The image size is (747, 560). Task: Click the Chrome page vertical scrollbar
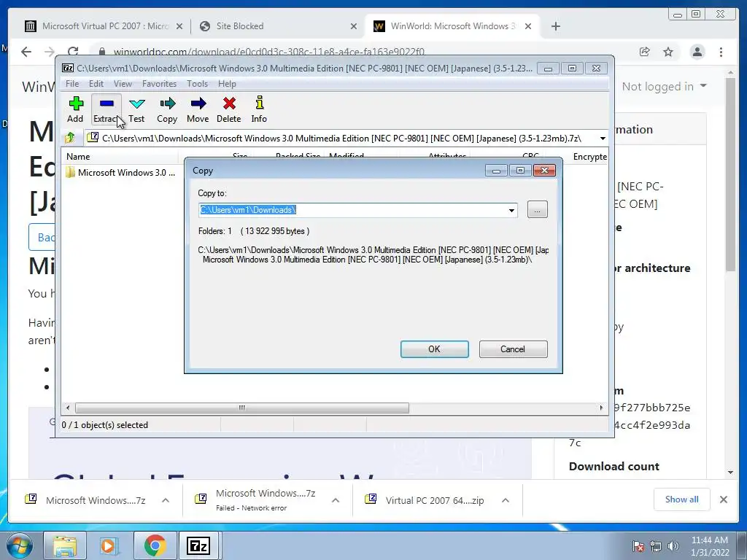tap(731, 174)
